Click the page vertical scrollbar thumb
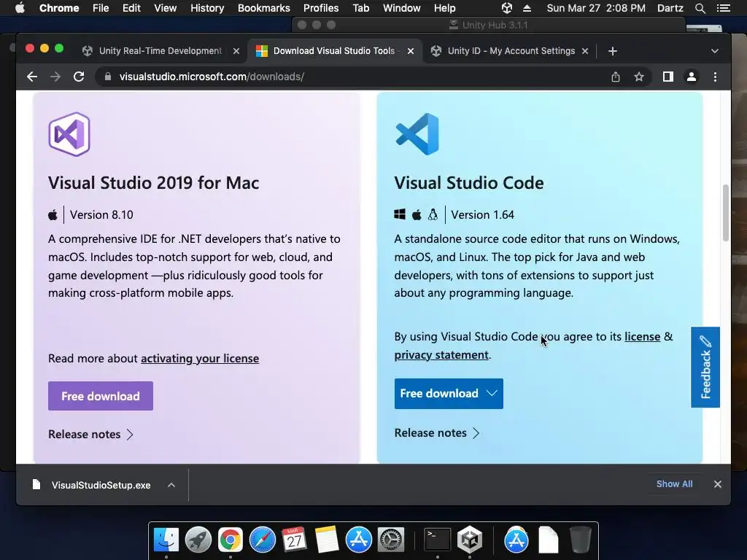 (x=726, y=212)
